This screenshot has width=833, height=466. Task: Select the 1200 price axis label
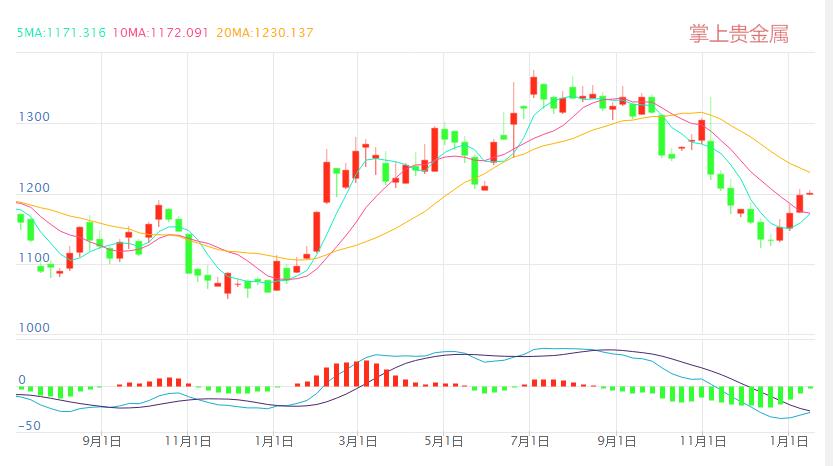[x=34, y=188]
